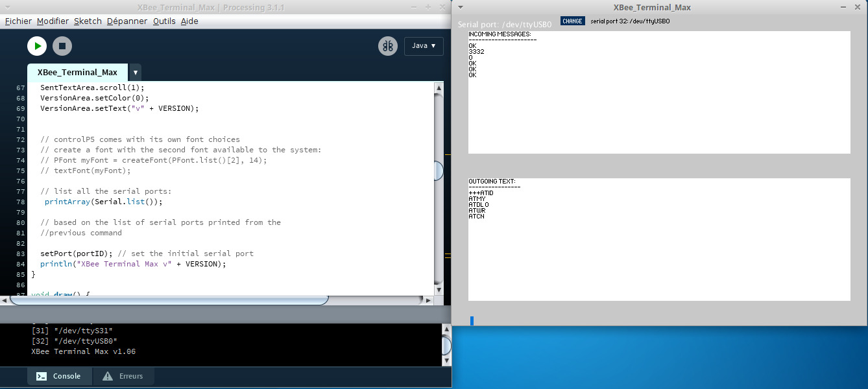This screenshot has width=868, height=389.
Task: Click the CHANGE serial port button
Action: coord(572,21)
